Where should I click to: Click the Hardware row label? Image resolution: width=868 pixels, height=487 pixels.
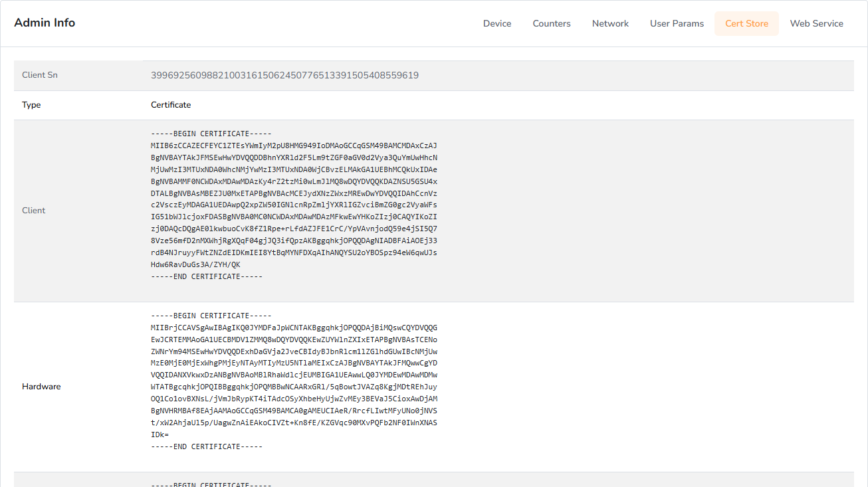tap(41, 387)
